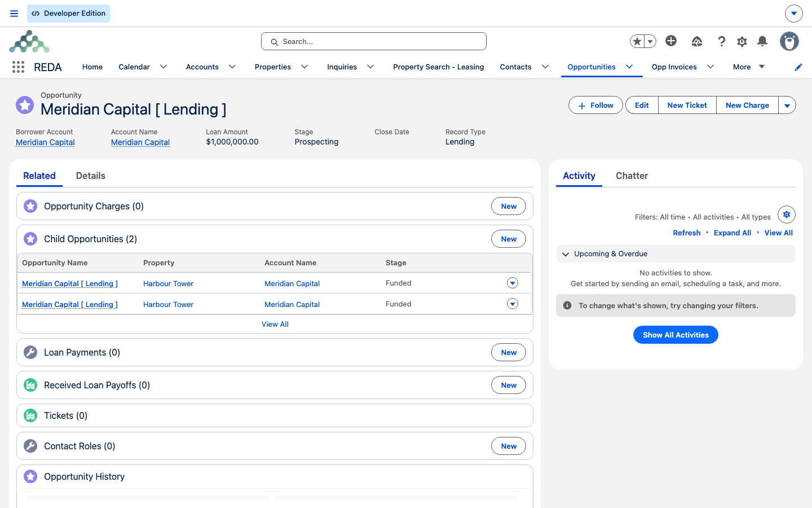This screenshot has height=508, width=812.
Task: Open the Notifications bell icon
Action: click(762, 41)
